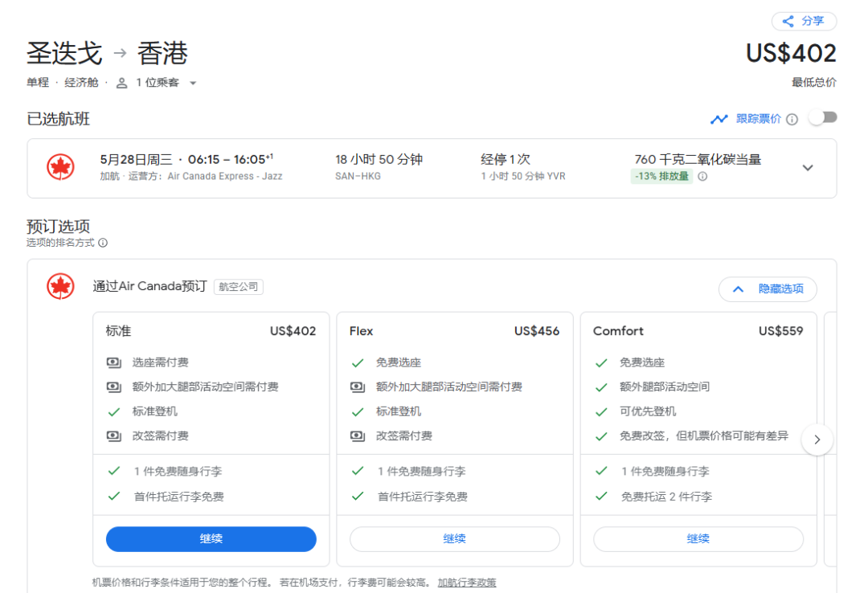Click paid icon beside 改签需付费 in Flex
868x593 pixels.
pyautogui.click(x=358, y=436)
